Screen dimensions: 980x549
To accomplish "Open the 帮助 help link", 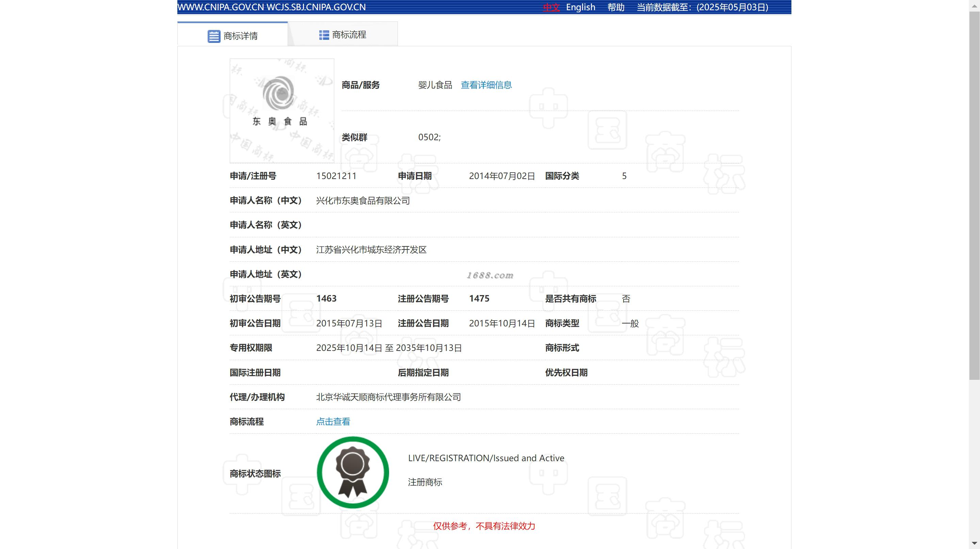I will point(616,7).
